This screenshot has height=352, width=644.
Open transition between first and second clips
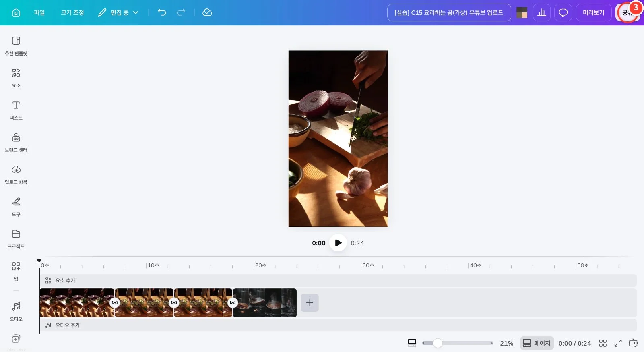115,303
